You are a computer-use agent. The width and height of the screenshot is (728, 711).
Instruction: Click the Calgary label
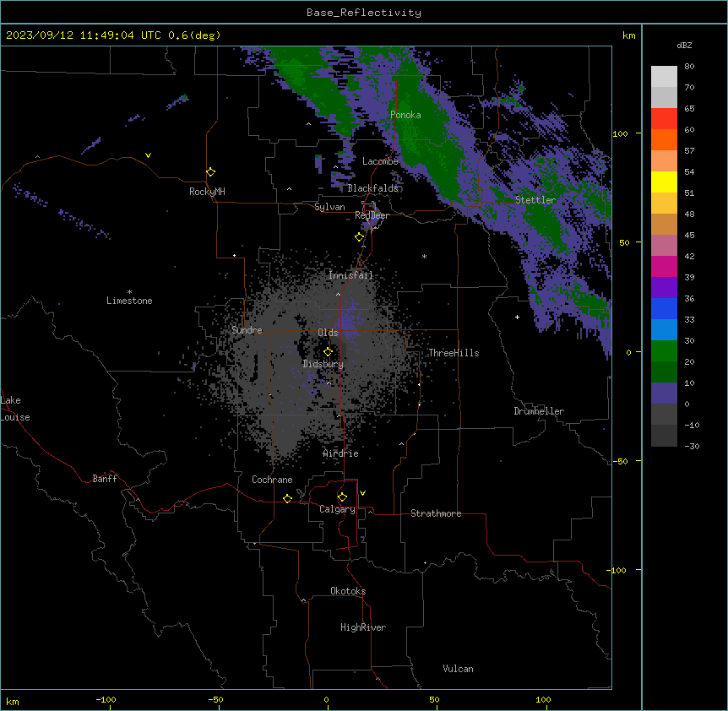coord(337,509)
